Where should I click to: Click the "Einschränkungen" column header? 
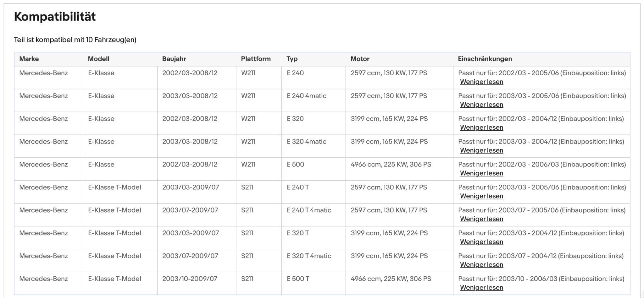click(485, 59)
